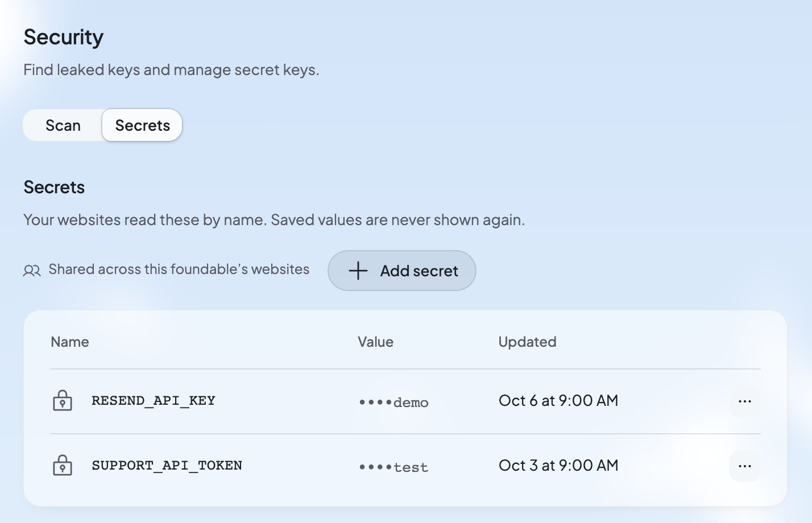This screenshot has height=523, width=812.
Task: Click the Oct 6 at 9:00 AM date
Action: click(558, 401)
